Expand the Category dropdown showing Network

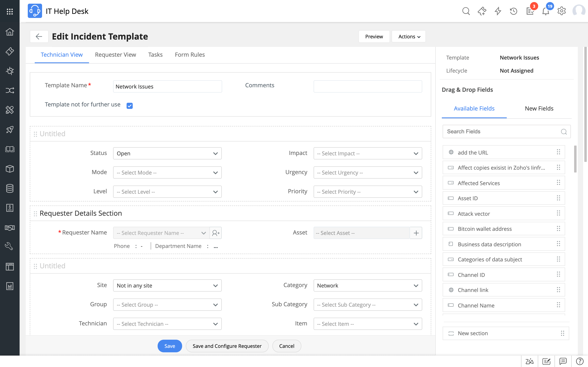point(368,285)
